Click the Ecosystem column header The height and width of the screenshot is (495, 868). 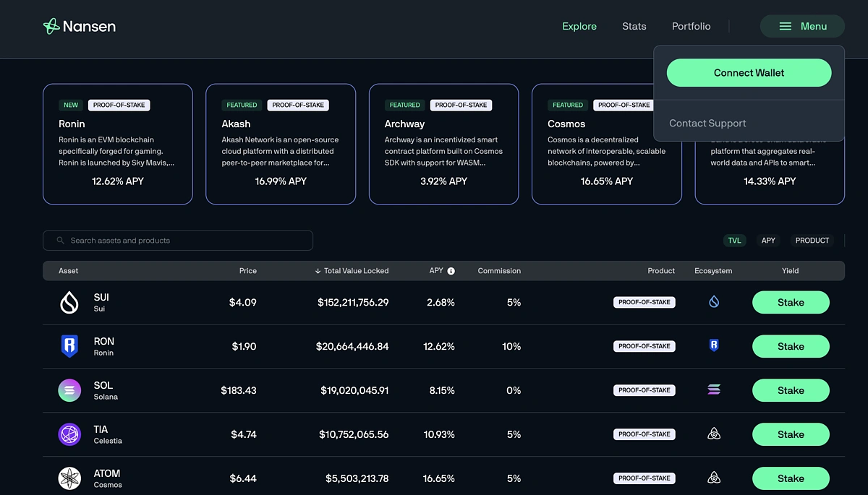[713, 271]
